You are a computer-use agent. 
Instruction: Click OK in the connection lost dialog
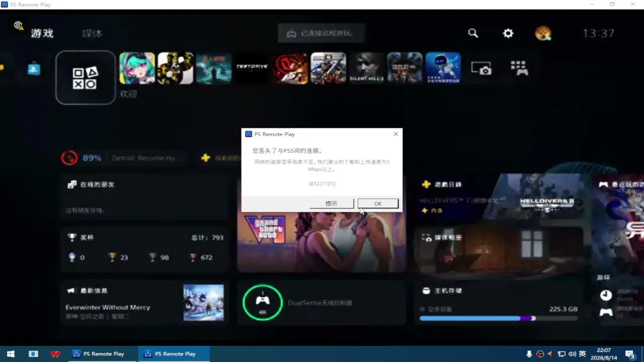(x=378, y=204)
